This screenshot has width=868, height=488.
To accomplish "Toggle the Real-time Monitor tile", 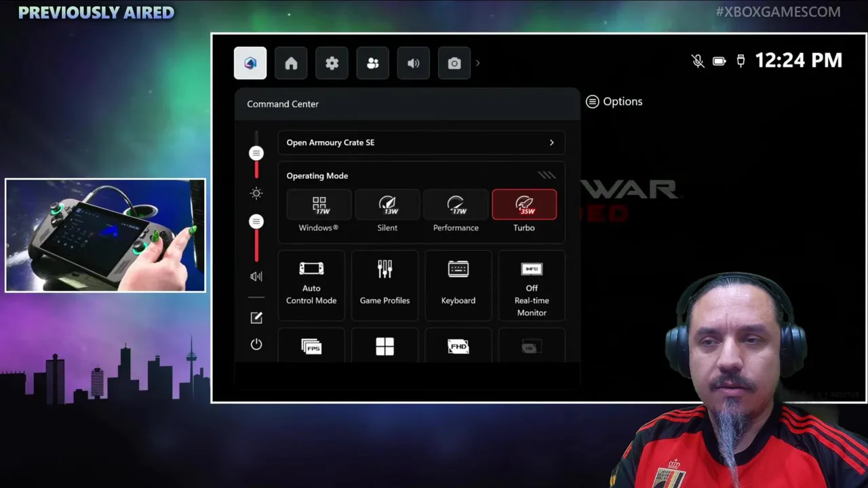I will pyautogui.click(x=532, y=285).
